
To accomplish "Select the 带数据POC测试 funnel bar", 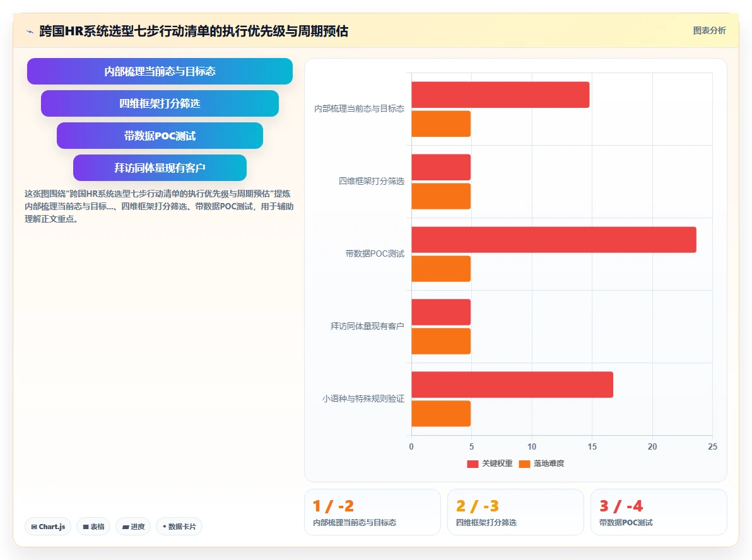I will (x=160, y=136).
